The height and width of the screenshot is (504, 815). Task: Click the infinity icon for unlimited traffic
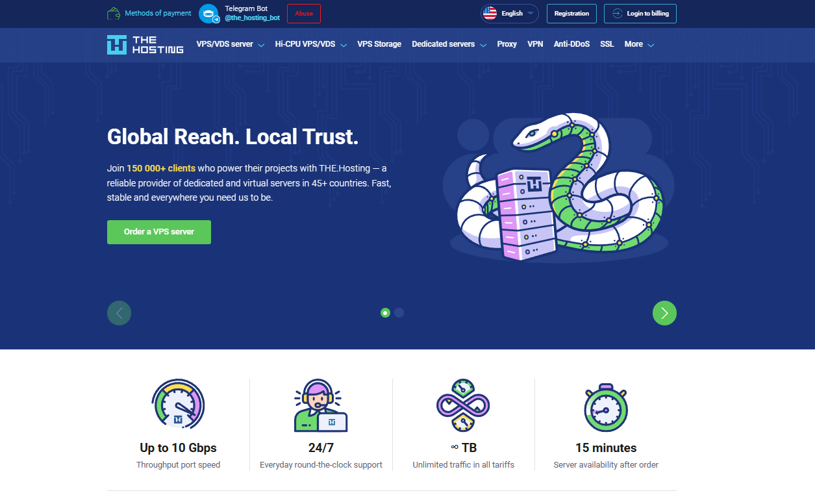(463, 403)
